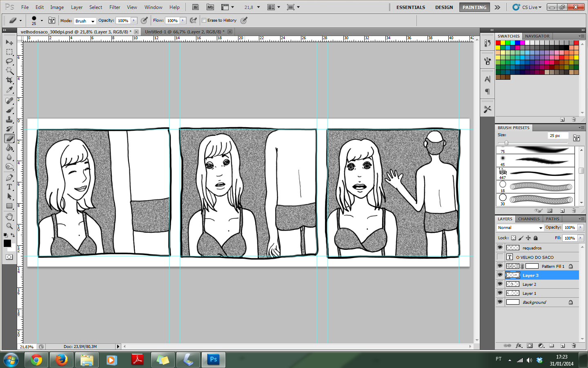Open the Flow slider arrow in options bar
This screenshot has height=368, width=588.
(183, 20)
